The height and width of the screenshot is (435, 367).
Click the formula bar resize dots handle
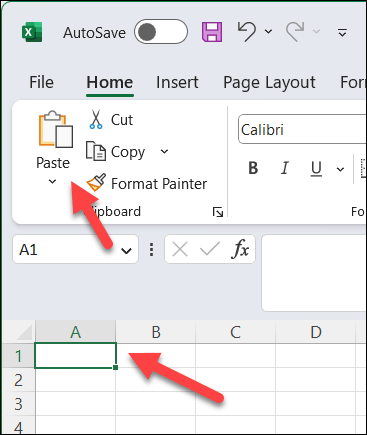tap(152, 249)
